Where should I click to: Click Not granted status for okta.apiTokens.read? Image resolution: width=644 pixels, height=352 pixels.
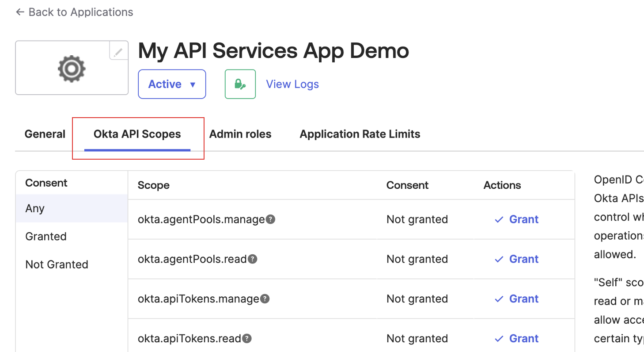pos(417,339)
